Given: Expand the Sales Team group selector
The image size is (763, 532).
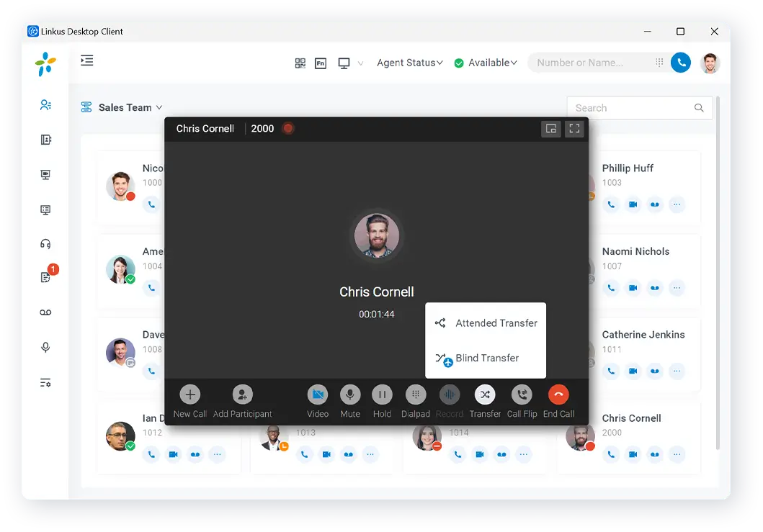Looking at the screenshot, I should click(x=122, y=107).
